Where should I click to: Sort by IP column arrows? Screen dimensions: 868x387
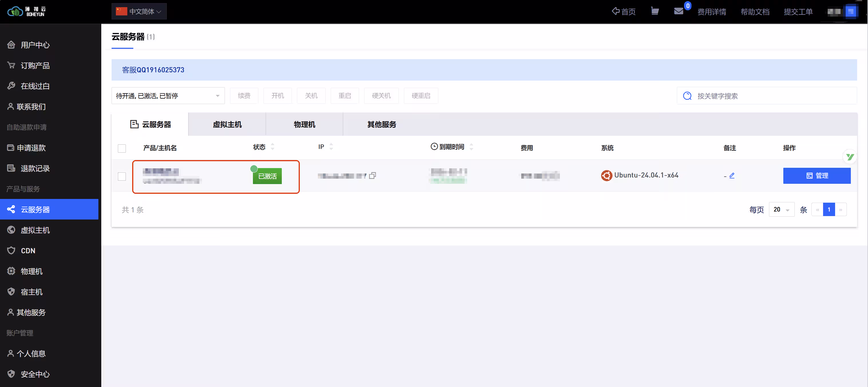(331, 146)
